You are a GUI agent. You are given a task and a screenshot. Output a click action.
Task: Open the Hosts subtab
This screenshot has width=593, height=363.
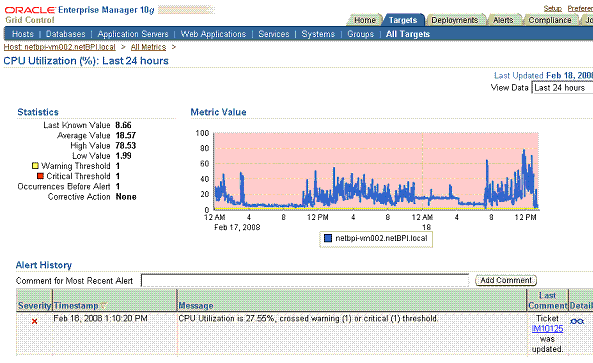[23, 34]
